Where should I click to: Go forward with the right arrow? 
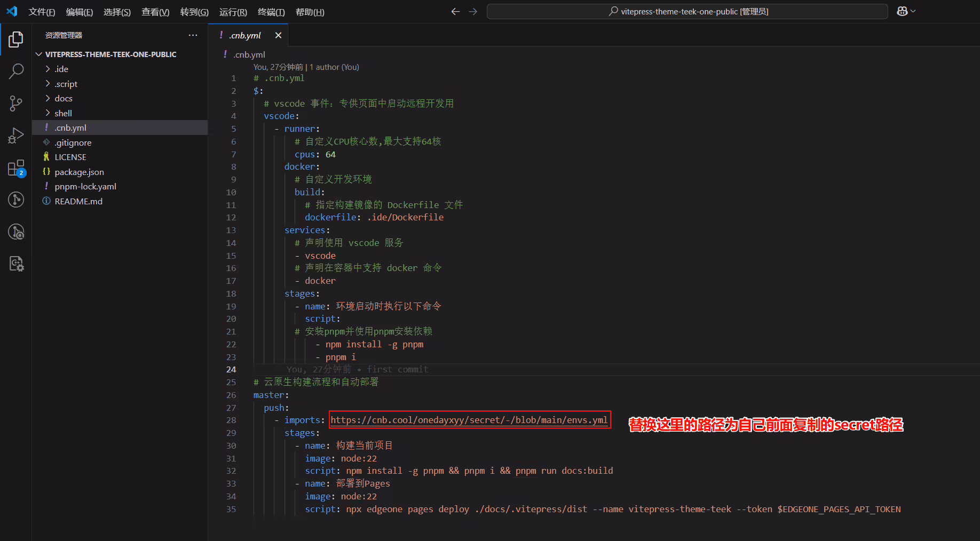[x=473, y=11]
